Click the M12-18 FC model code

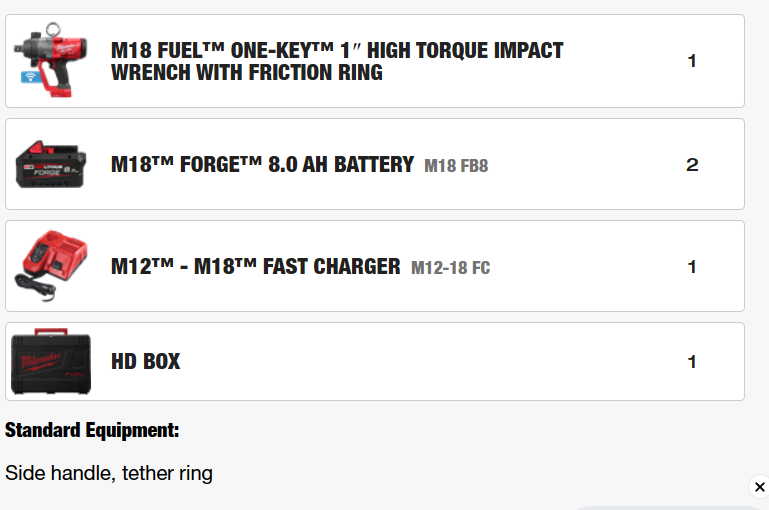[450, 267]
